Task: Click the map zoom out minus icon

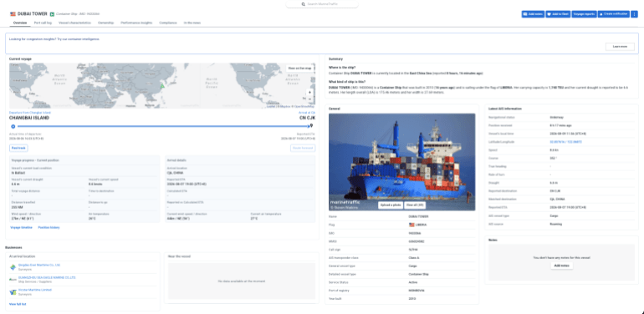Action: click(309, 99)
